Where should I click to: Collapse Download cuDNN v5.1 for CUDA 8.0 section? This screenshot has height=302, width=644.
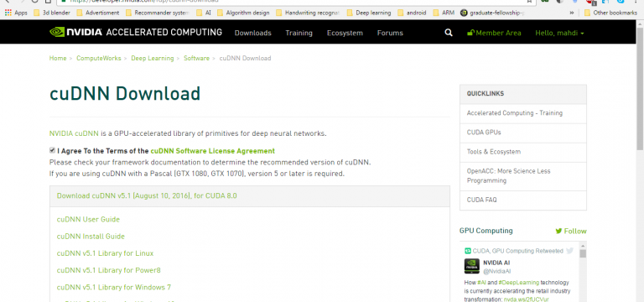pyautogui.click(x=147, y=195)
